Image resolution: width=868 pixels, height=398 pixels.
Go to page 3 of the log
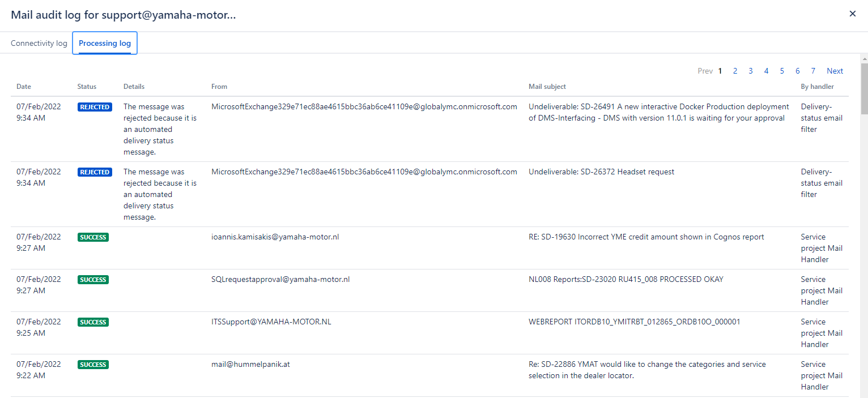[751, 71]
